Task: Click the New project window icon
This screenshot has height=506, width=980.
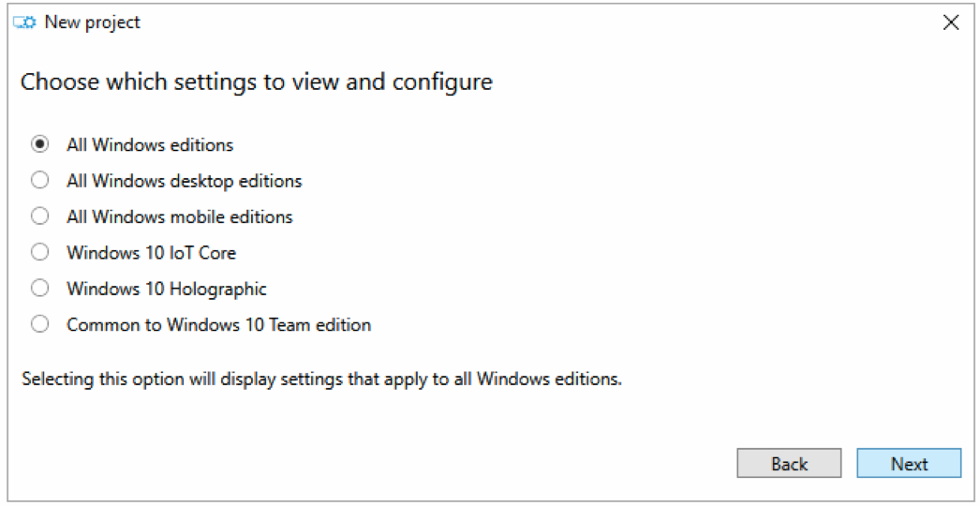Action: tap(24, 23)
